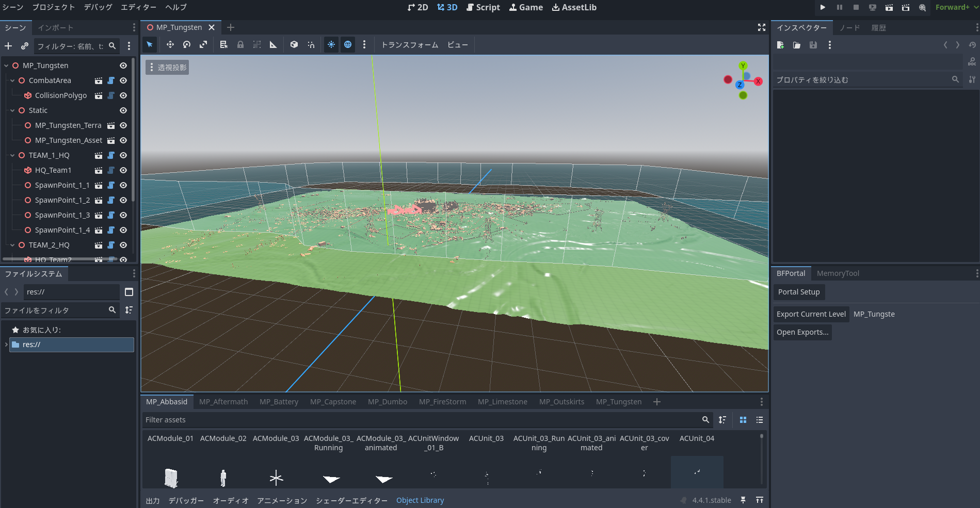
Task: Select the Move mode tool
Action: (170, 45)
